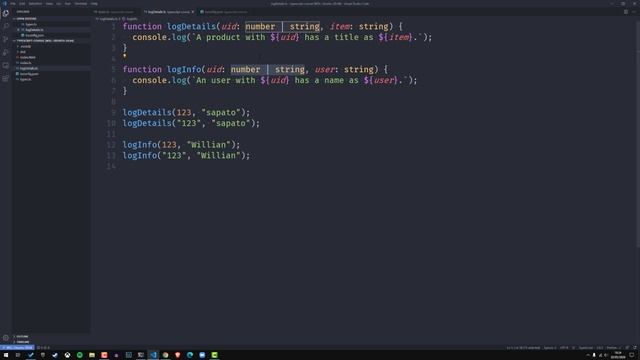Open the Terminal menu
Image resolution: width=640 pixels, height=360 pixels.
click(x=81, y=4)
